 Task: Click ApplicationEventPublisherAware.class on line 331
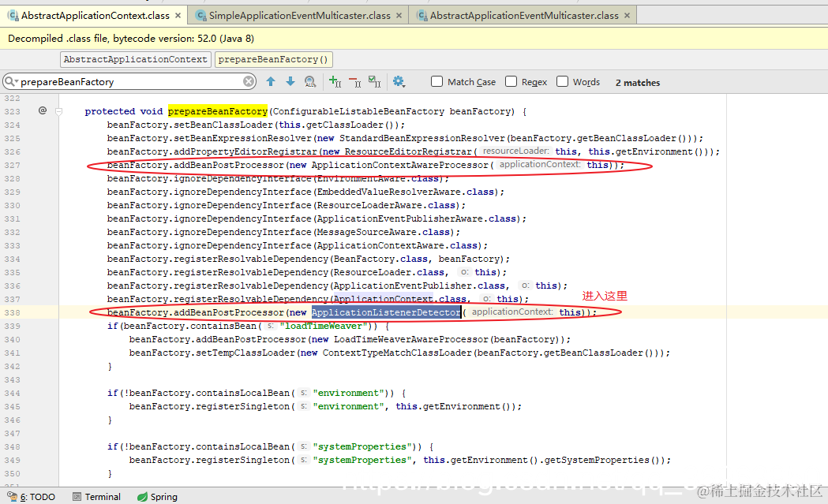pyautogui.click(x=417, y=219)
